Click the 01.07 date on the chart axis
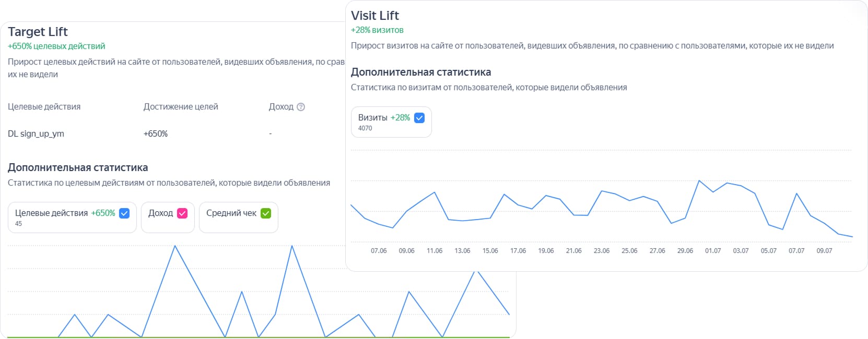The width and height of the screenshot is (868, 339). [x=713, y=251]
